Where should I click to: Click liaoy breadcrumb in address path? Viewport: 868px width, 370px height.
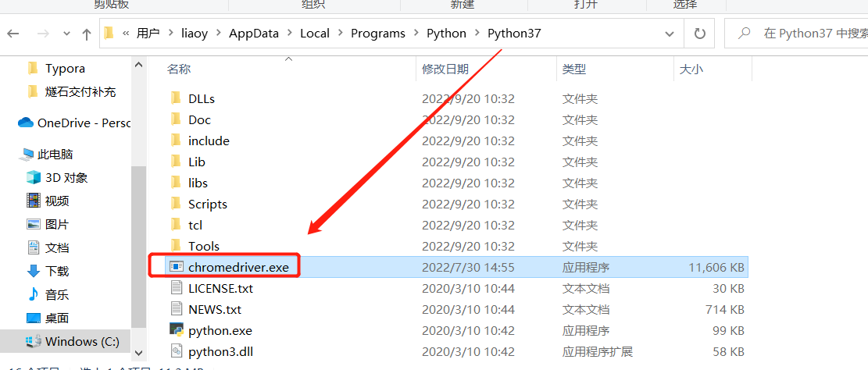[195, 34]
